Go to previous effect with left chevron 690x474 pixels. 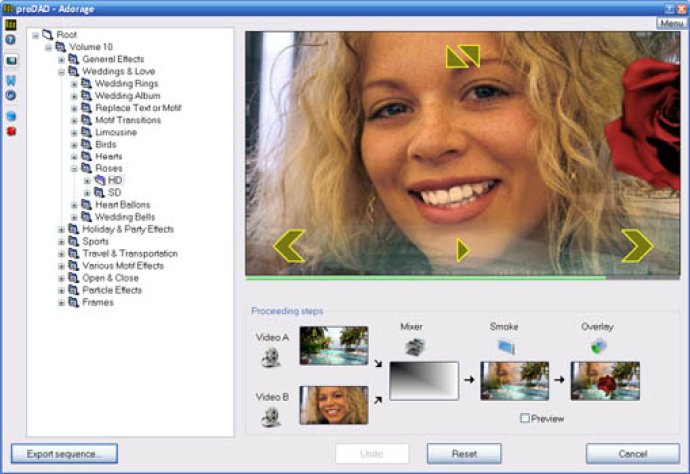point(289,246)
